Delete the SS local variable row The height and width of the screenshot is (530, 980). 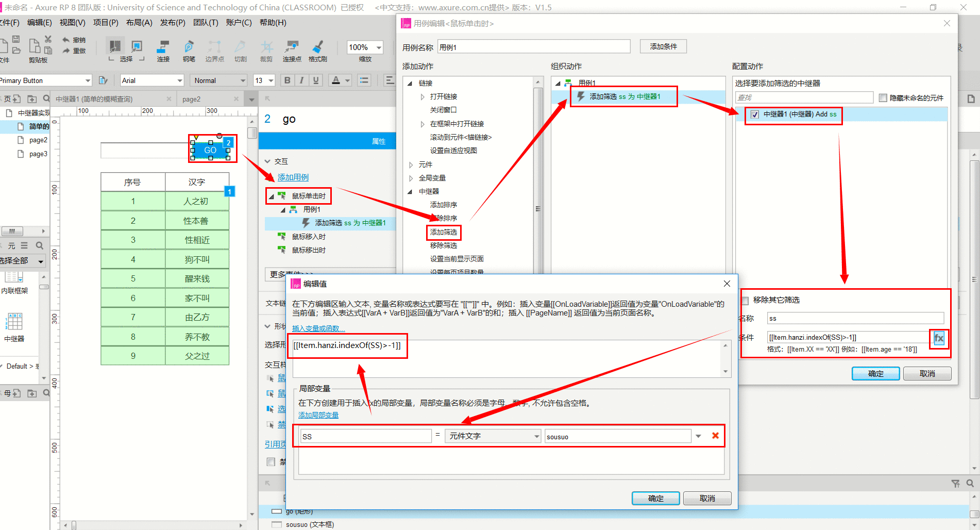[715, 436]
